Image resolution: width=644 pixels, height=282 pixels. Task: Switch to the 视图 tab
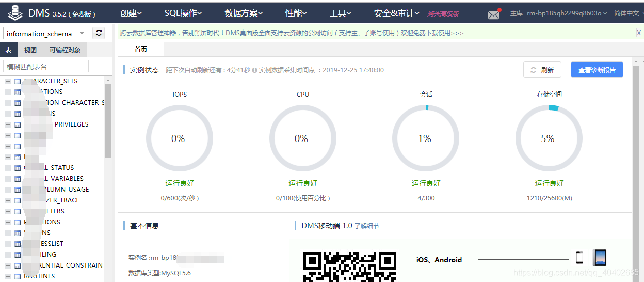(30, 50)
